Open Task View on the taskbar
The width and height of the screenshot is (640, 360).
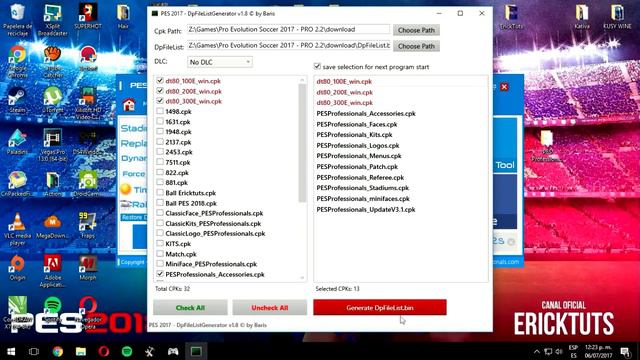(34, 351)
